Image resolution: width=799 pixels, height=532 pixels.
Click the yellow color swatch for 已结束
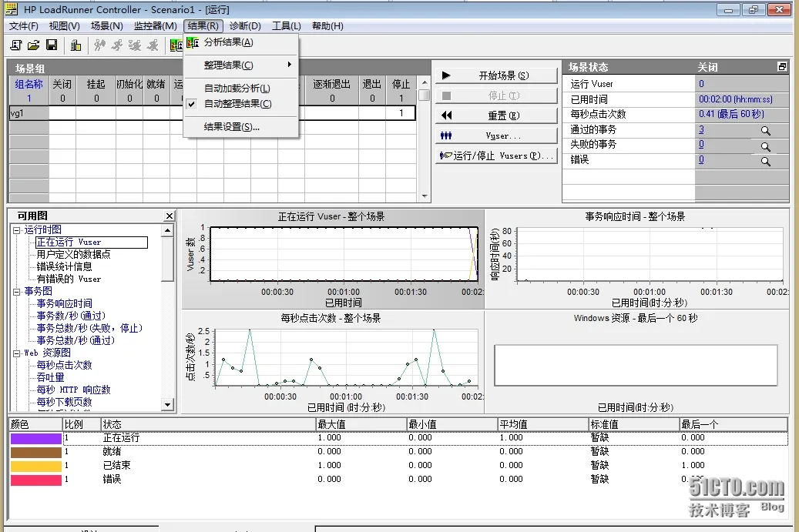(35, 466)
